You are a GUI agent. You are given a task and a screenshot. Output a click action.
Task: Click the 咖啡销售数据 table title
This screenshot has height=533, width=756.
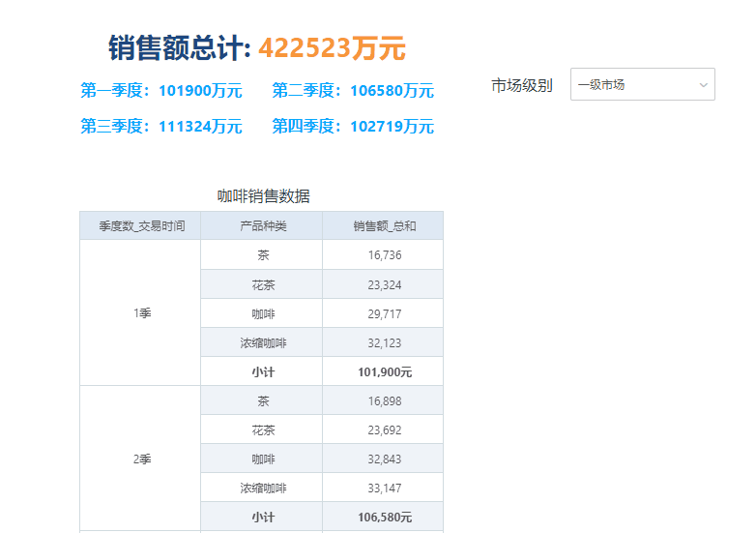click(x=263, y=196)
